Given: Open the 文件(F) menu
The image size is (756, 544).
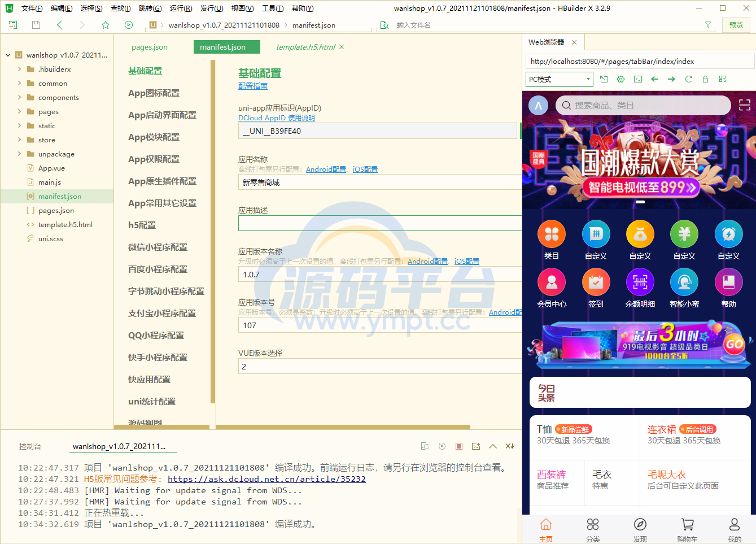Looking at the screenshot, I should click(32, 8).
